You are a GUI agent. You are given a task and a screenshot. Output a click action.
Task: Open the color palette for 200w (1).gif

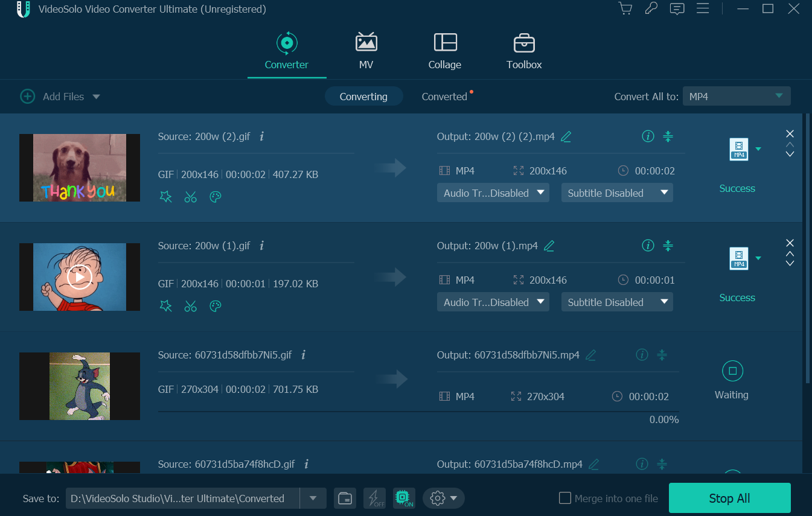[x=216, y=306]
